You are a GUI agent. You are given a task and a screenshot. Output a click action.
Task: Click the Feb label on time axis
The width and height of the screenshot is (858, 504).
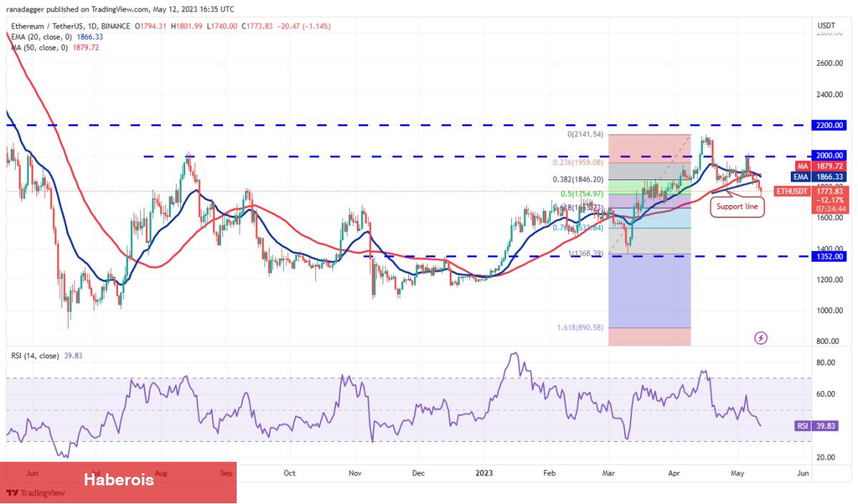point(549,473)
